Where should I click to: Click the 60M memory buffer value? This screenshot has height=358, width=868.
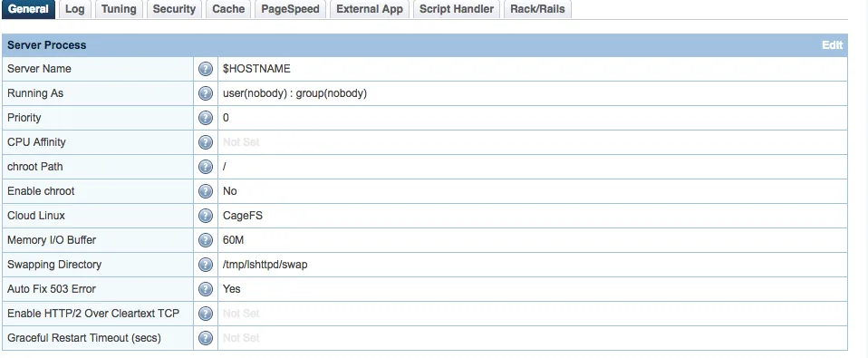233,240
